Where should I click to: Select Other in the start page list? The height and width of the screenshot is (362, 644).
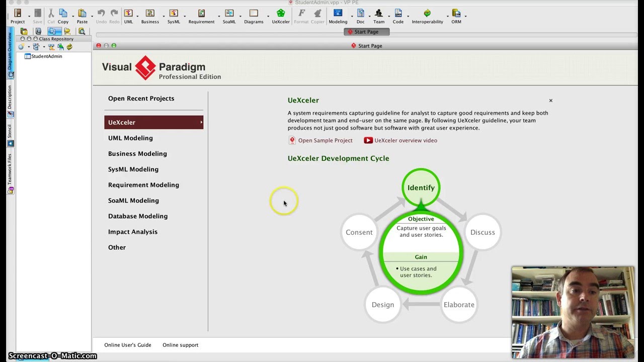pos(117,247)
